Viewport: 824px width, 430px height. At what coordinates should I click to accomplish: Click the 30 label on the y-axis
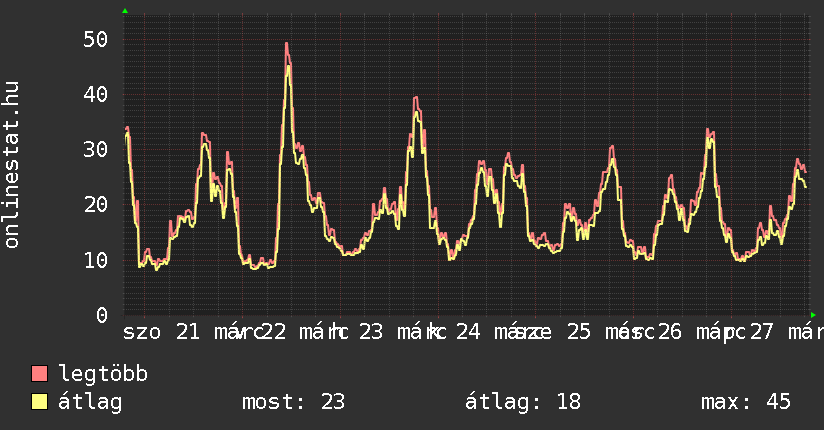[x=96, y=149]
